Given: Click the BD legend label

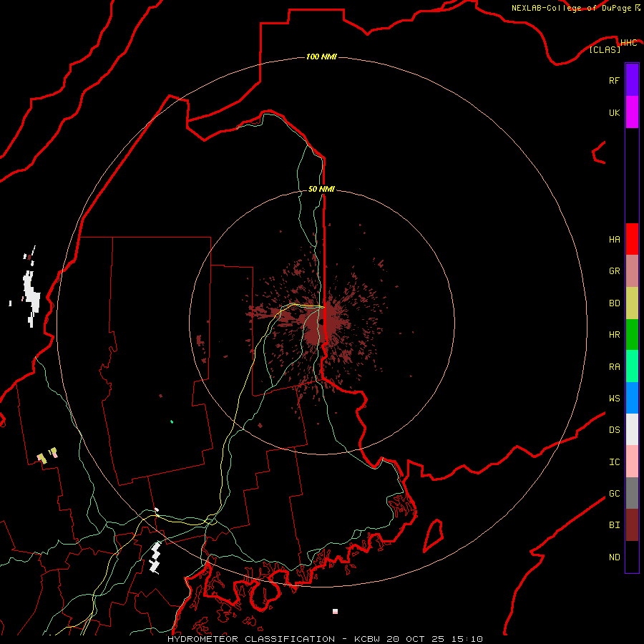Looking at the screenshot, I should [x=614, y=303].
